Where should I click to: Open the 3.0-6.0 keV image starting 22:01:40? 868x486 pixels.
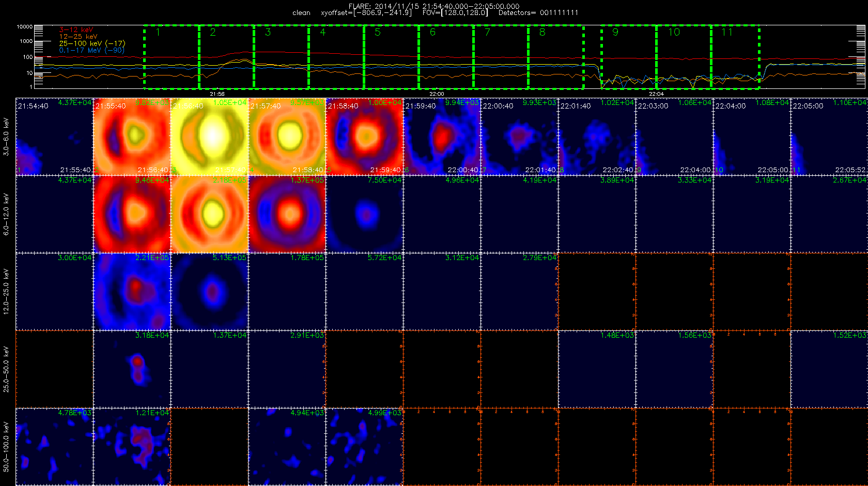597,136
